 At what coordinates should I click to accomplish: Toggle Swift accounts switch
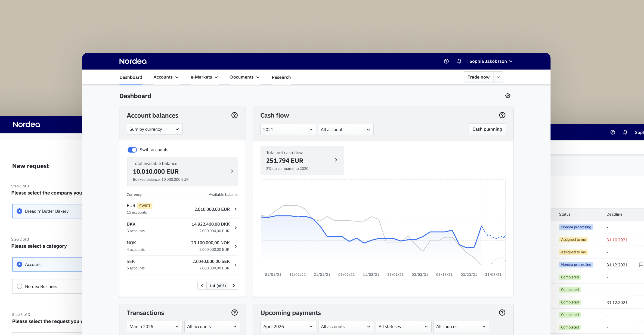[132, 150]
